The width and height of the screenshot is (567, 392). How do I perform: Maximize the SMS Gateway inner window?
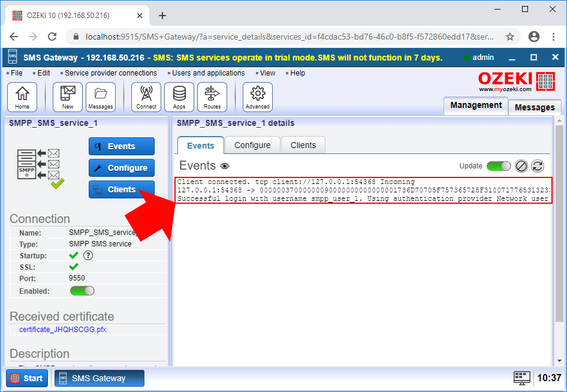(x=533, y=58)
